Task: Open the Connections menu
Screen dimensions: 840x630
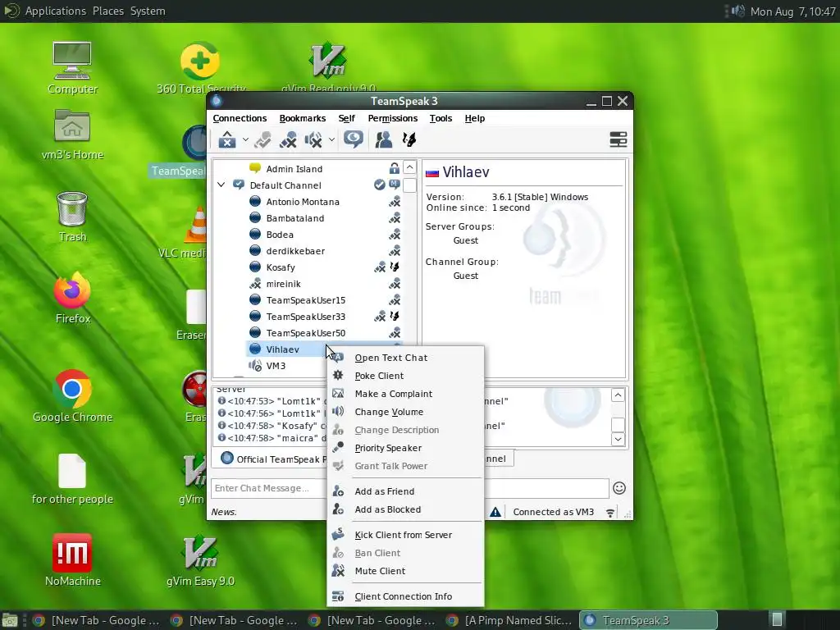Action: pos(240,118)
